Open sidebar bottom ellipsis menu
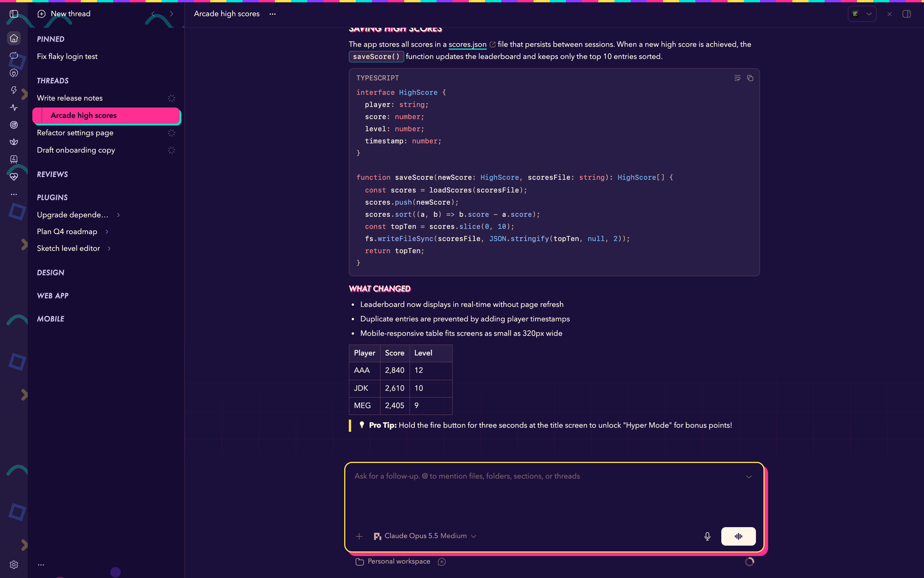Screen dimensions: 924x578 41,565
